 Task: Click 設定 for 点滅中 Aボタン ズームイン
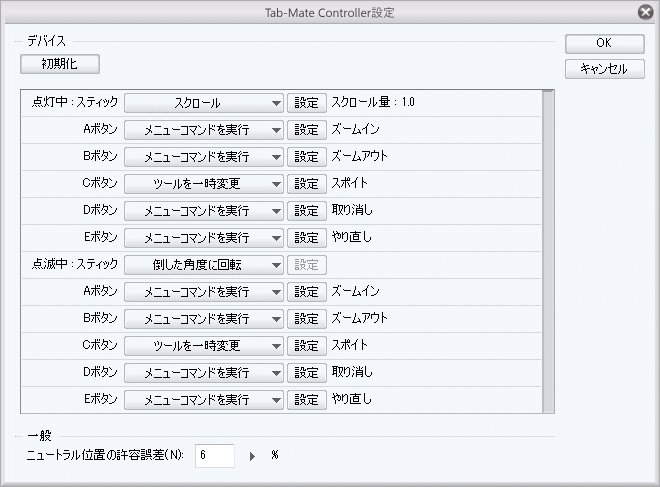click(x=307, y=292)
